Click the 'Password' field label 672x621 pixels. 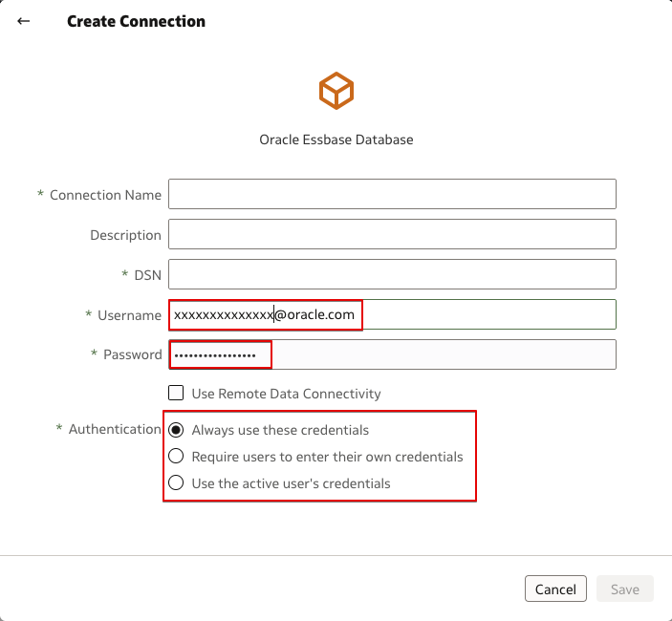[132, 354]
